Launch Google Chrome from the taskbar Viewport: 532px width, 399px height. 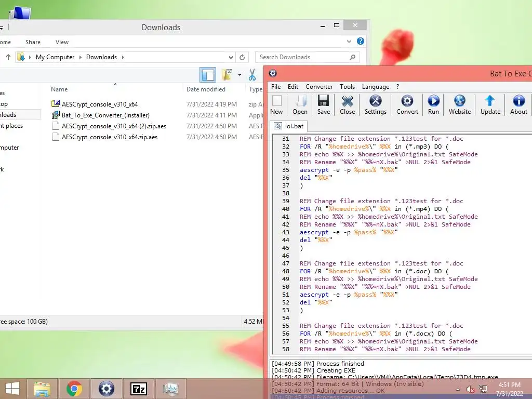pyautogui.click(x=74, y=389)
